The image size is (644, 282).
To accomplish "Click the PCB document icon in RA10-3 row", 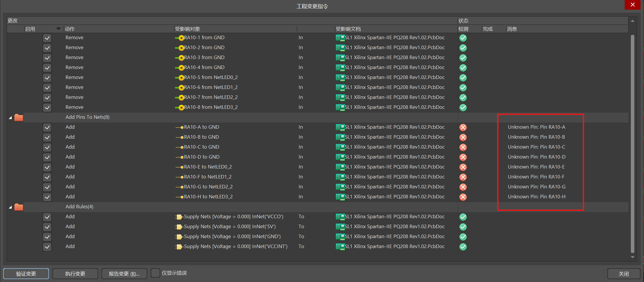I will [340, 58].
